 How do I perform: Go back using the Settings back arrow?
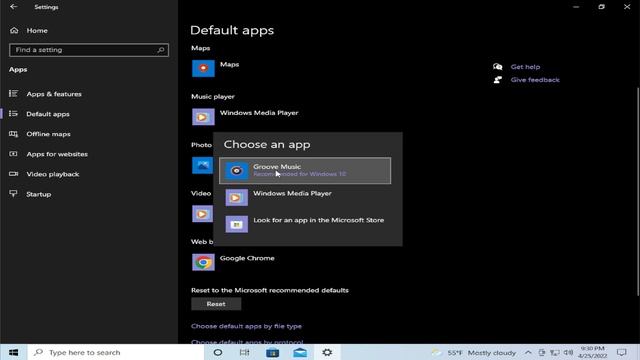click(13, 7)
